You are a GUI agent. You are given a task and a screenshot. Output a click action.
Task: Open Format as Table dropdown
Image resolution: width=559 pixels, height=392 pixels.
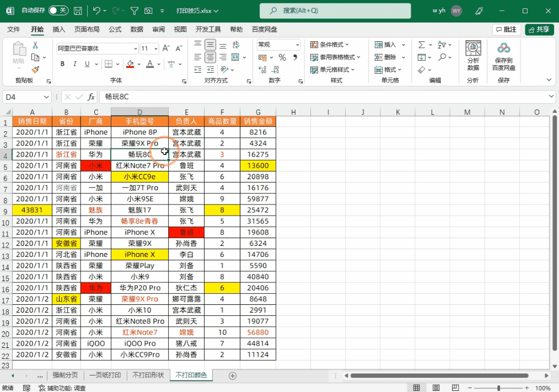coord(335,57)
